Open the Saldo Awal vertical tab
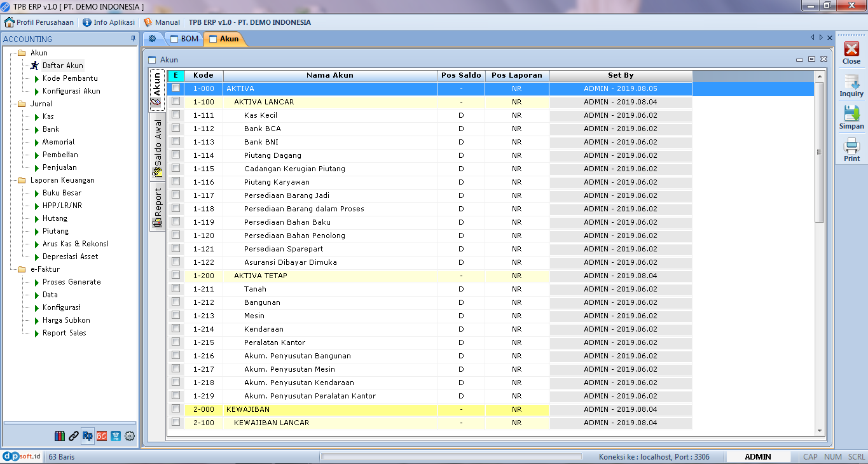This screenshot has height=464, width=868. click(x=158, y=148)
